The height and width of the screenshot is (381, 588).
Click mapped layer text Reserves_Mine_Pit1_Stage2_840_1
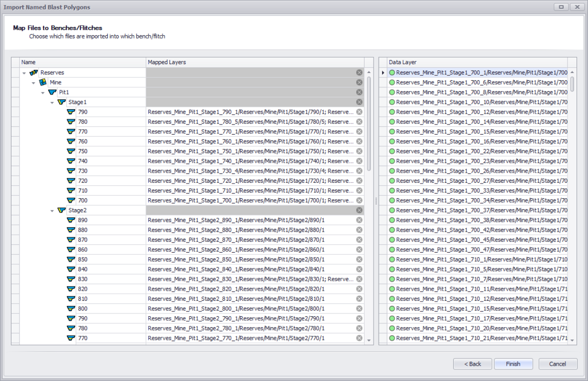pos(236,269)
